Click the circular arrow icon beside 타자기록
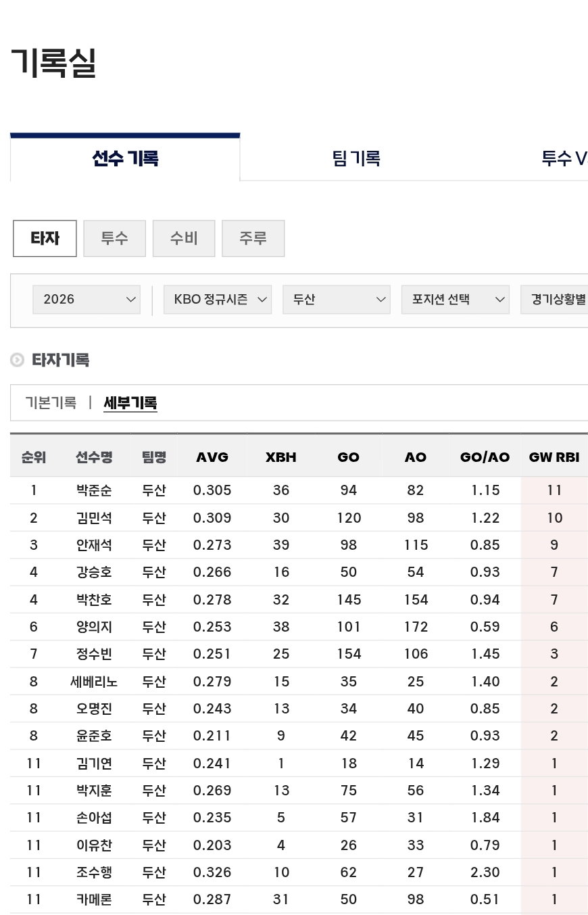The height and width of the screenshot is (915, 588). tap(18, 360)
